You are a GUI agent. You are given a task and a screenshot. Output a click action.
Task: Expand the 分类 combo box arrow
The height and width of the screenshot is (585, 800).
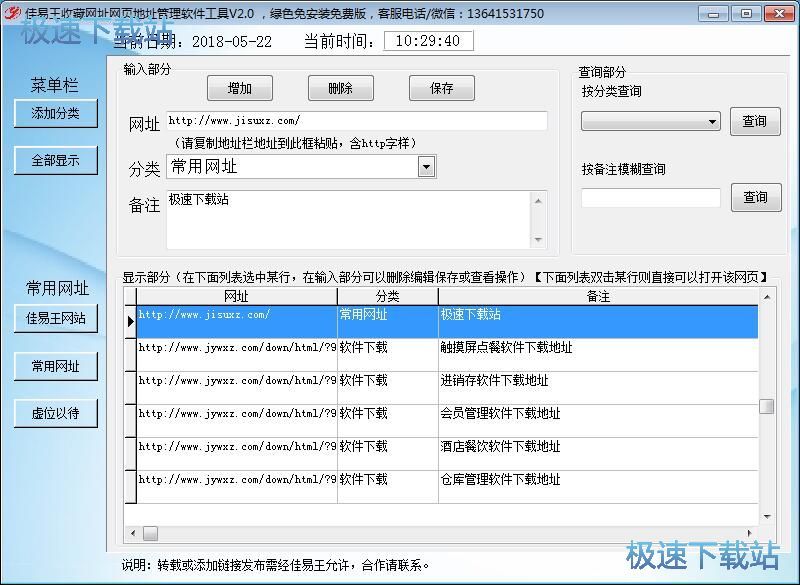coord(427,167)
